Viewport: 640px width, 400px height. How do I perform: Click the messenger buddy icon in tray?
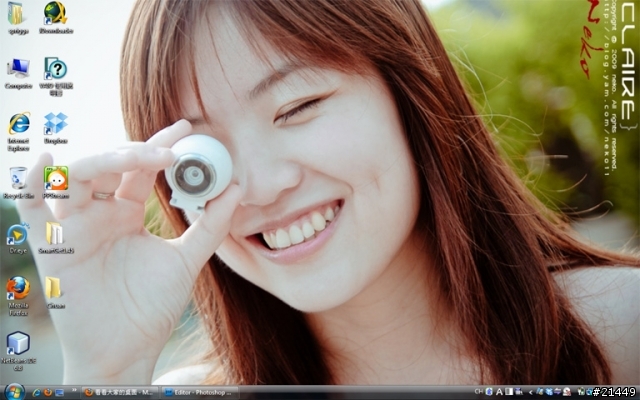point(567,392)
